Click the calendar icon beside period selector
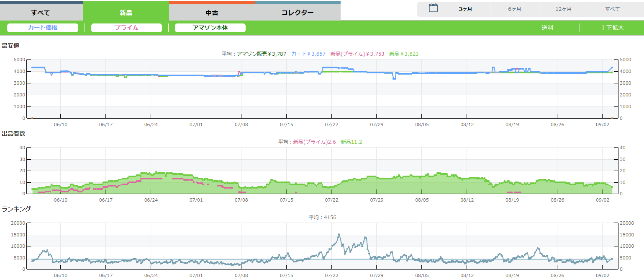The image size is (644, 280). [x=433, y=8]
